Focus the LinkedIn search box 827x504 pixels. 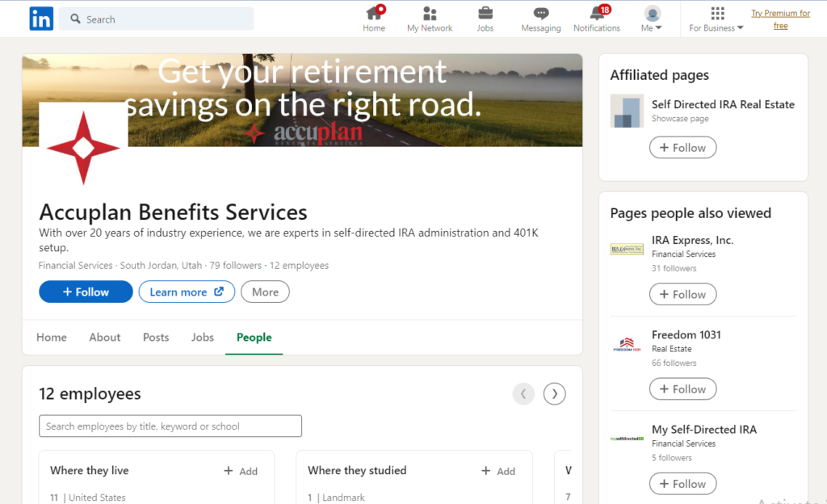point(156,19)
